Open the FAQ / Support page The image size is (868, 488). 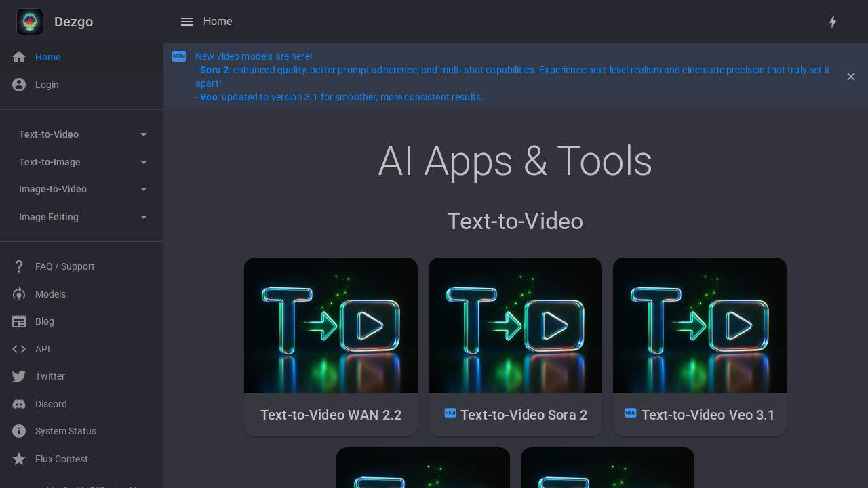64,266
